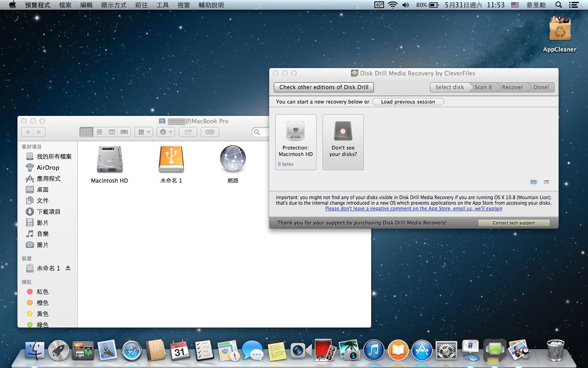The image size is (588, 368).
Task: Click the Finder back arrow
Action: click(27, 132)
